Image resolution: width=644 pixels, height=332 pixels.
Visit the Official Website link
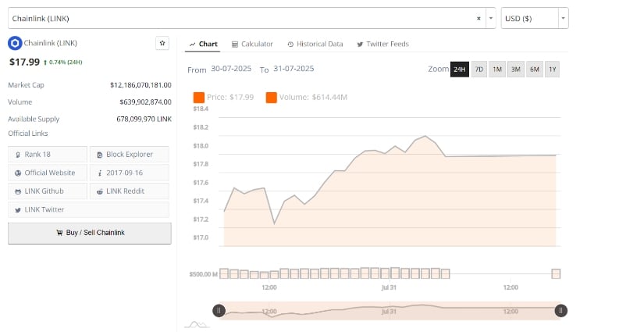click(x=48, y=173)
